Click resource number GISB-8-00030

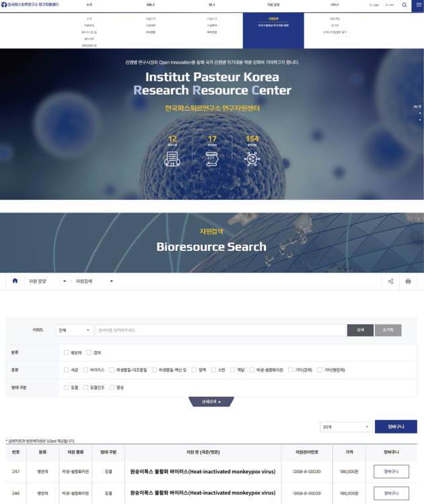pyautogui.click(x=307, y=472)
